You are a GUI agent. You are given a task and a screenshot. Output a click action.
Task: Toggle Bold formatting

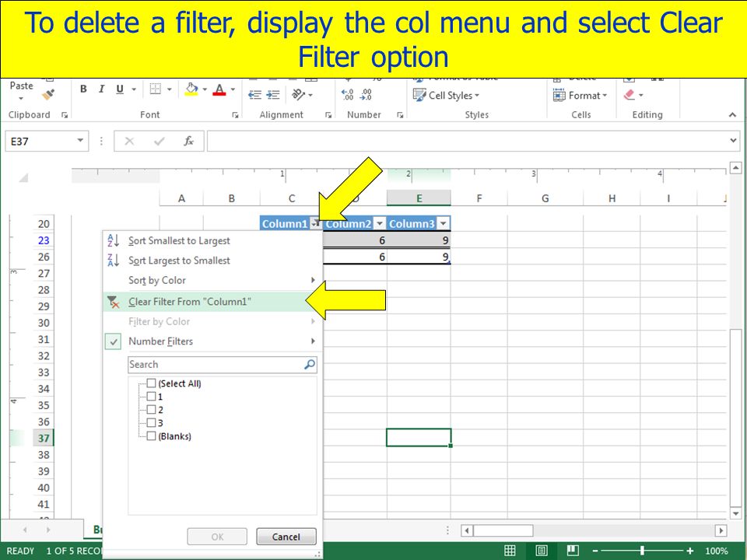click(x=83, y=89)
